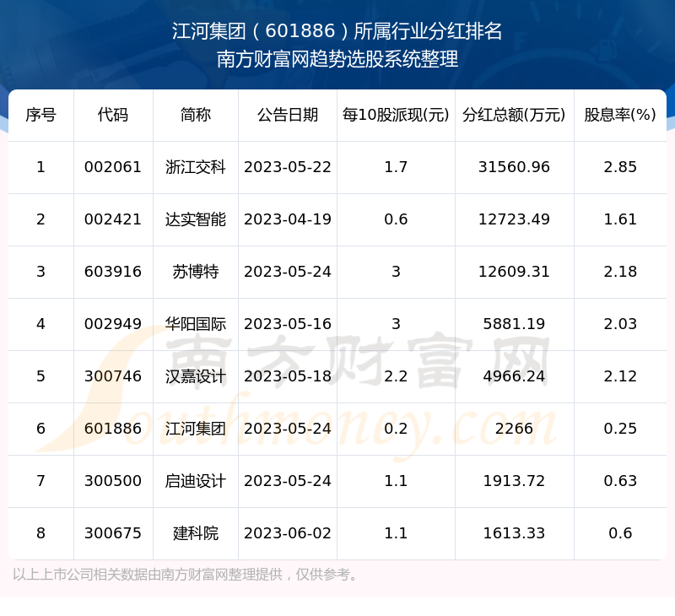Click dividend yield 1.61

tap(620, 219)
